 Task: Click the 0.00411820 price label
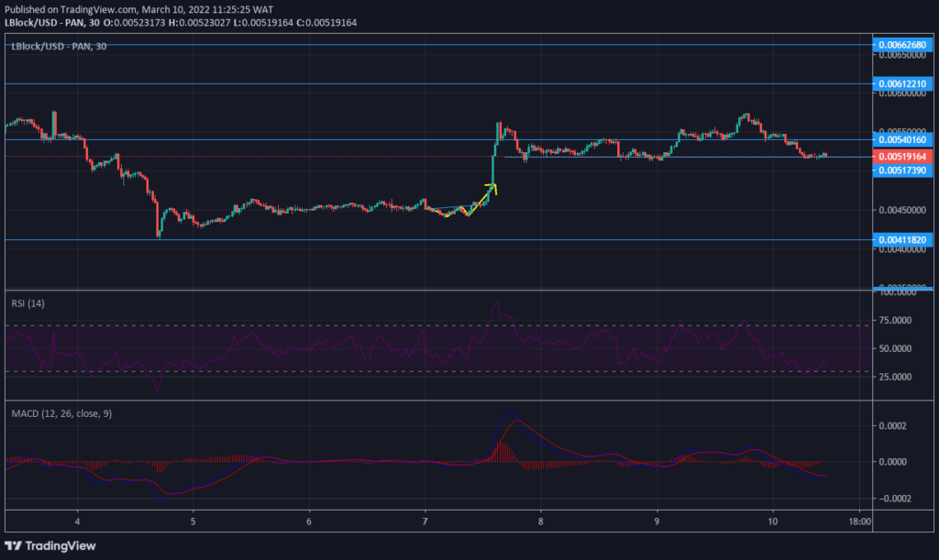(902, 240)
